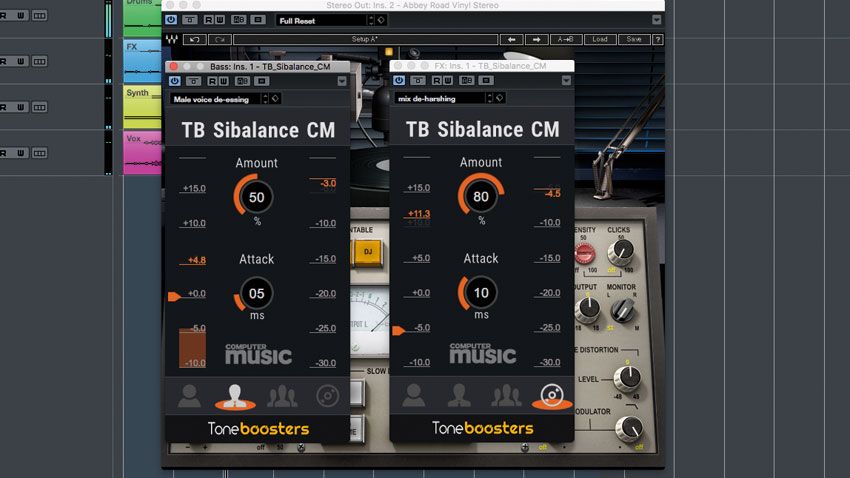Enable Read automation in Bass Sibalance window

[x=212, y=81]
